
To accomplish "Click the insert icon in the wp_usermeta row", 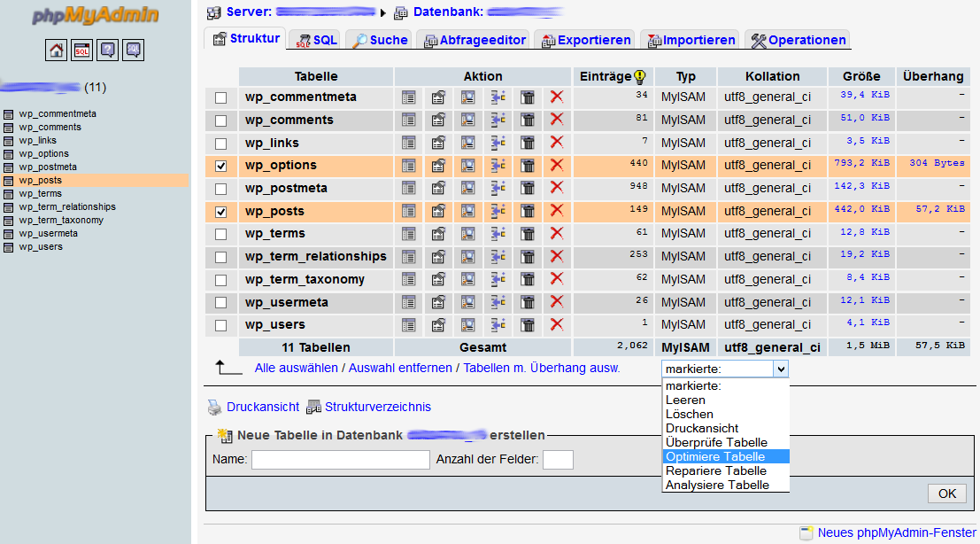I will click(x=498, y=303).
